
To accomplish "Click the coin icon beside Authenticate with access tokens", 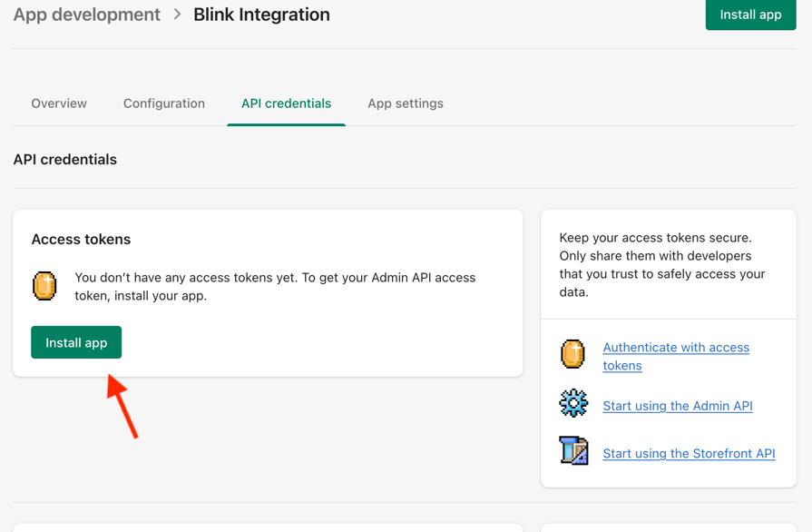I will point(572,354).
